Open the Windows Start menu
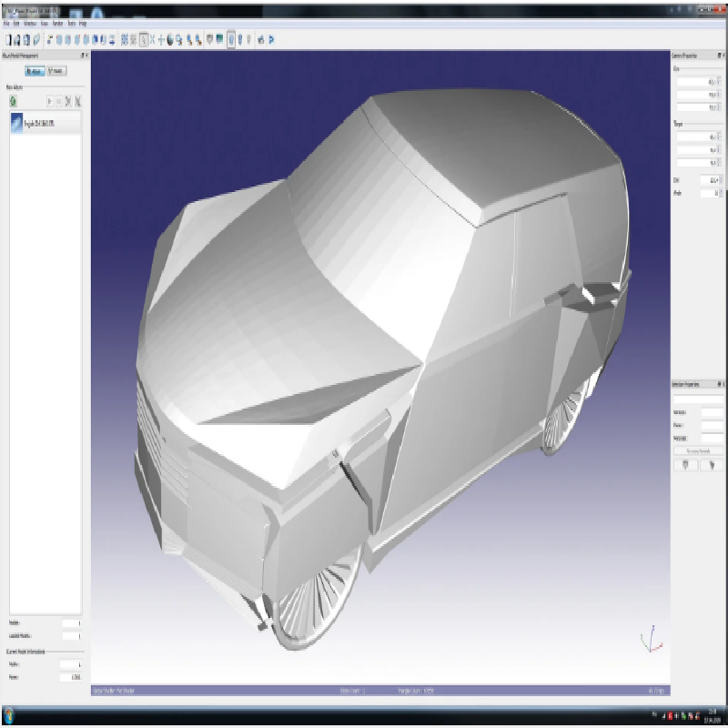Image resolution: width=728 pixels, height=728 pixels. (8, 715)
